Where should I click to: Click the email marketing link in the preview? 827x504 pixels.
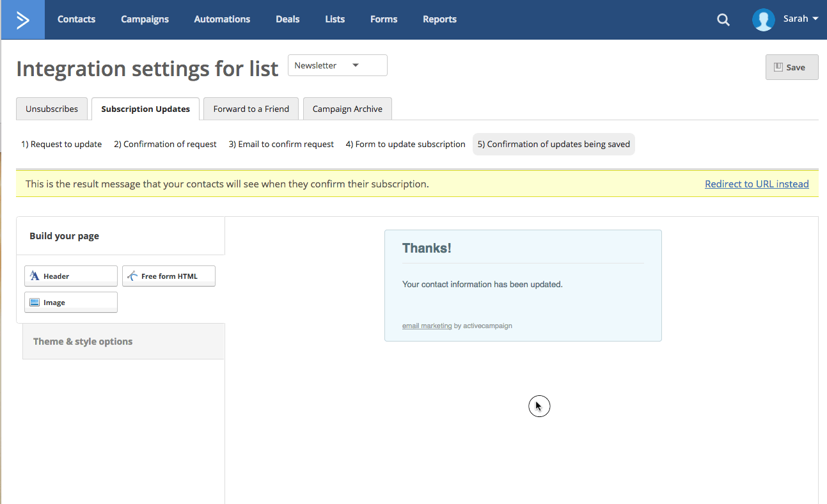pyautogui.click(x=427, y=326)
